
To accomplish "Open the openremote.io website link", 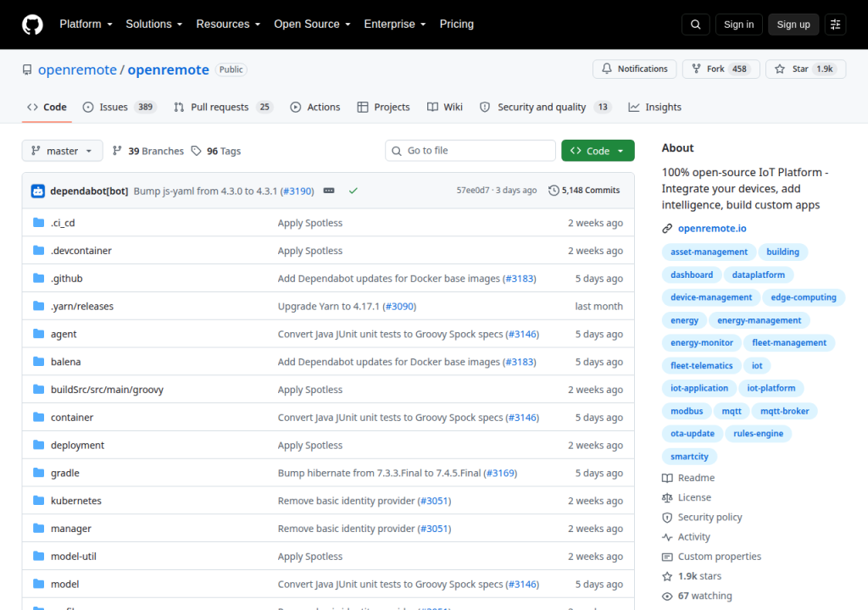I will (712, 229).
